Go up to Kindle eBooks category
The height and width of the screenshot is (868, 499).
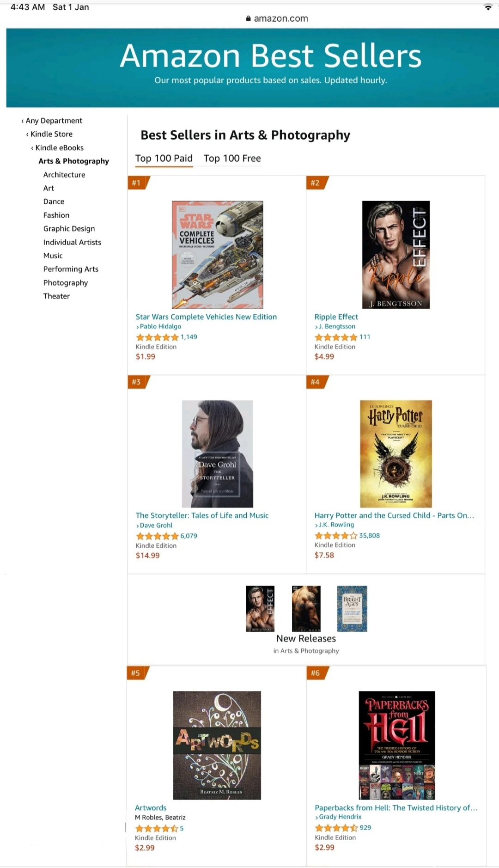[x=57, y=148]
